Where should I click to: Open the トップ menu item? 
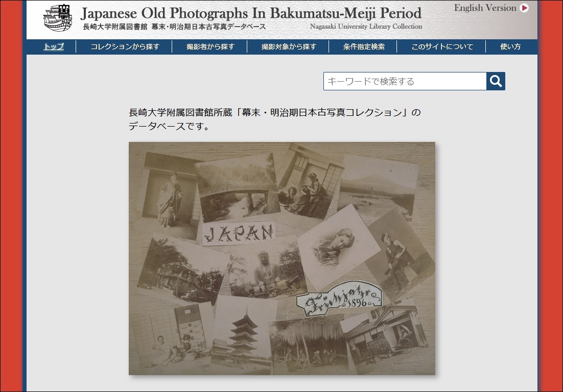click(54, 46)
